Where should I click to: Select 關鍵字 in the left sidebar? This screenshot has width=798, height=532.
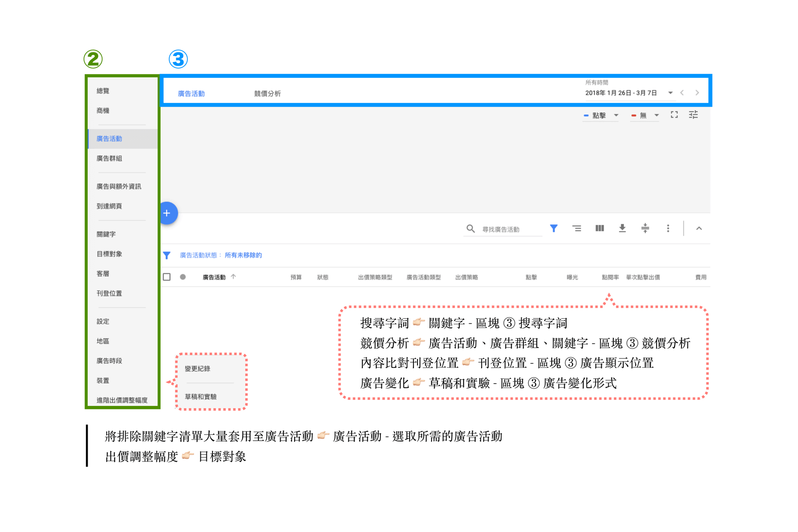106,234
